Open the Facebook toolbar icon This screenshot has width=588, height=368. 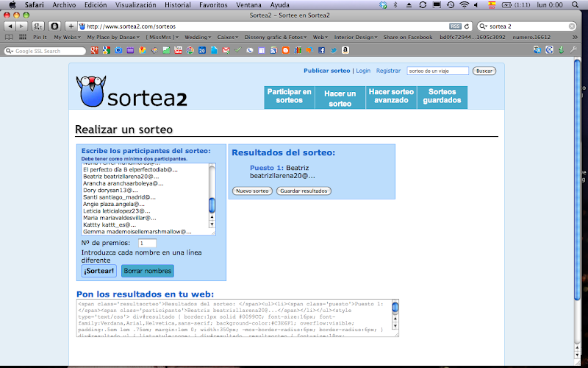pyautogui.click(x=321, y=50)
